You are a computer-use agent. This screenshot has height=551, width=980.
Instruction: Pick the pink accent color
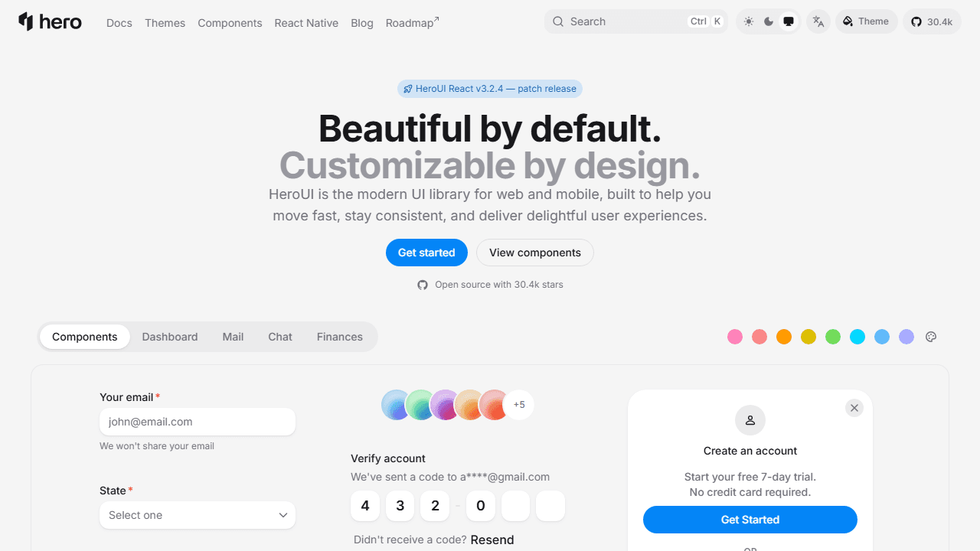(x=735, y=337)
